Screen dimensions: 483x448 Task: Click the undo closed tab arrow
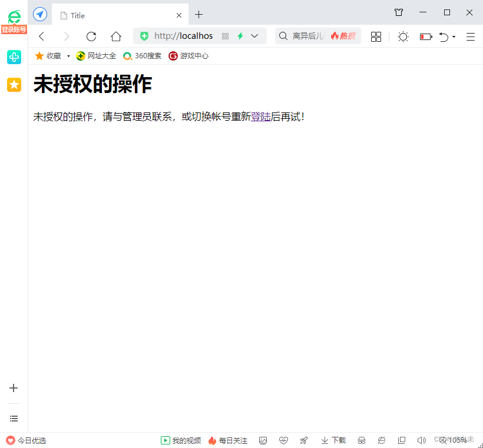[444, 36]
